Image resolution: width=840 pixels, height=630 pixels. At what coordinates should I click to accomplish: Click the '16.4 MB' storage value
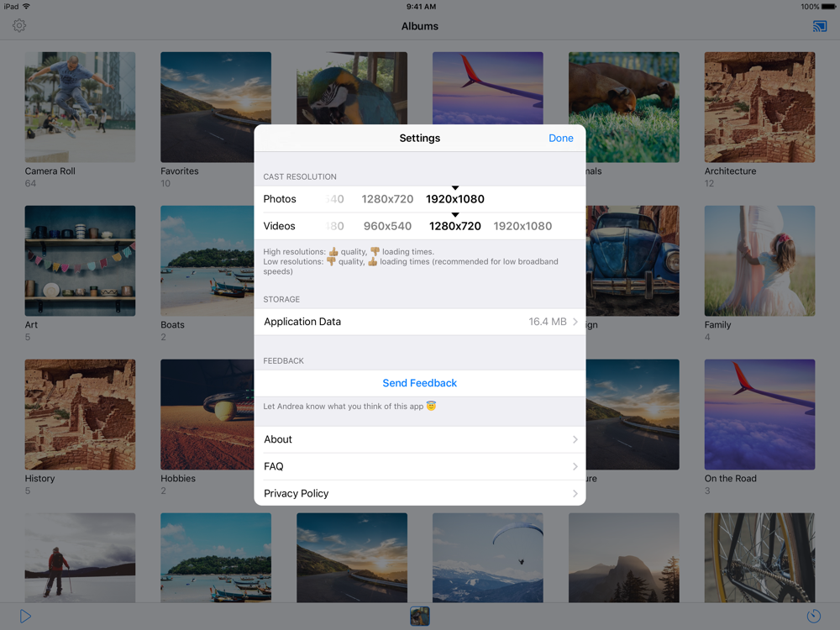pyautogui.click(x=547, y=322)
